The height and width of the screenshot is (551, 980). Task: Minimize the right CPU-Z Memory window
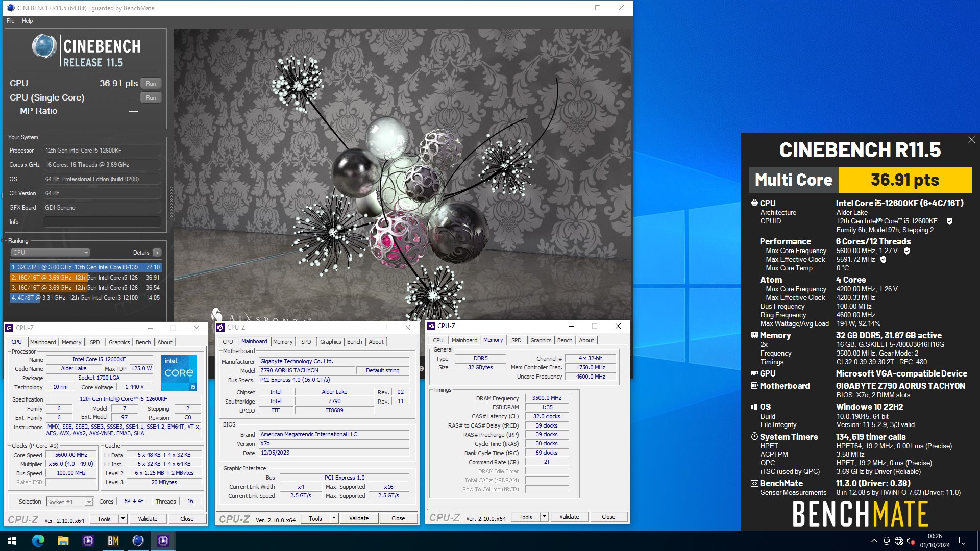[571, 326]
